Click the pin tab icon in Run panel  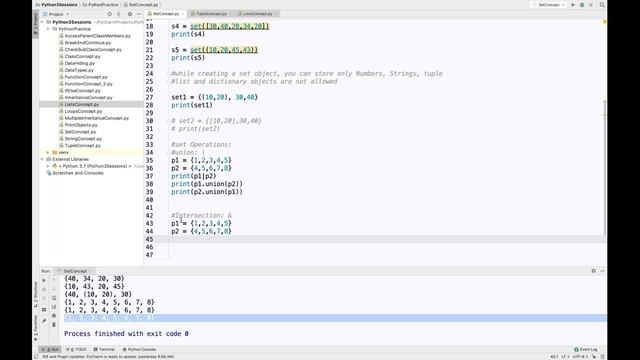click(x=44, y=321)
